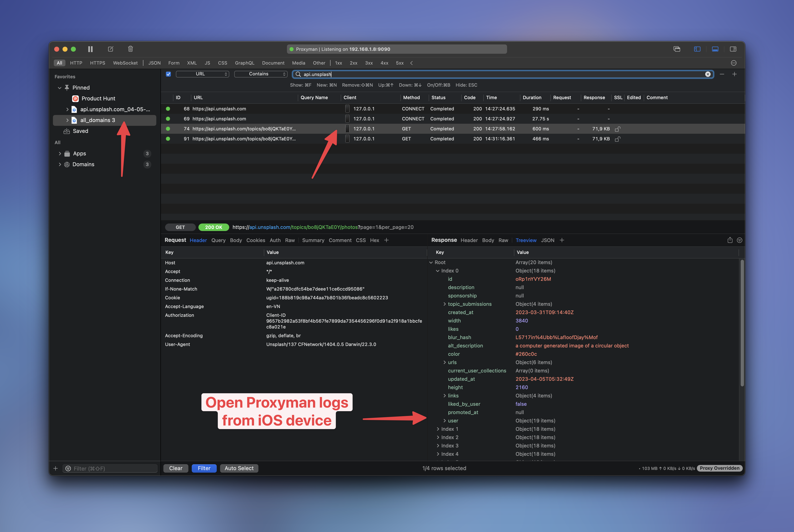The width and height of the screenshot is (794, 532).
Task: Open the more options circle in filter bar
Action: point(734,63)
